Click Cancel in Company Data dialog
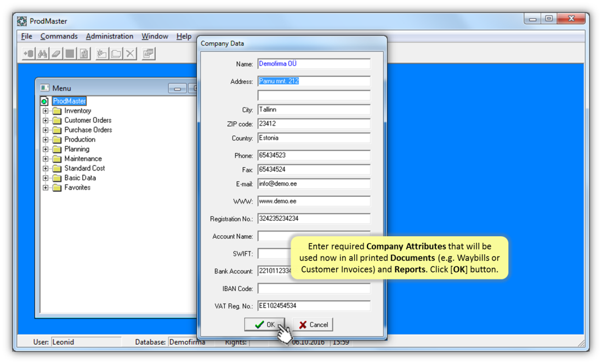 coord(313,325)
